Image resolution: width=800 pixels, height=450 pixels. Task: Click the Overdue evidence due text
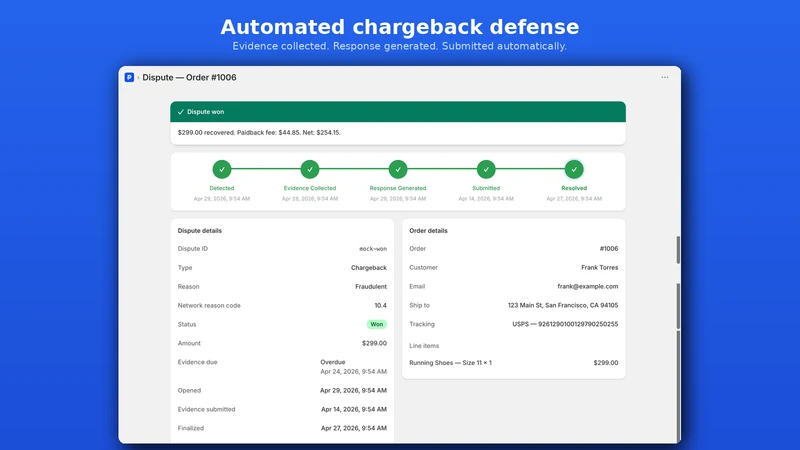coord(333,362)
